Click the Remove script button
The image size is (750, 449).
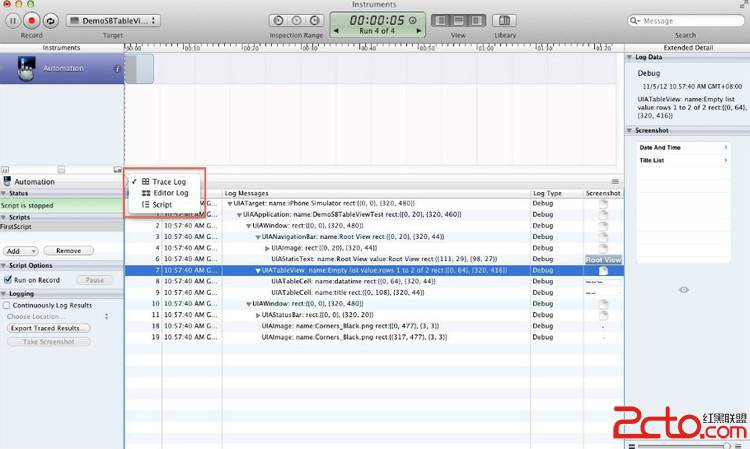(x=68, y=251)
